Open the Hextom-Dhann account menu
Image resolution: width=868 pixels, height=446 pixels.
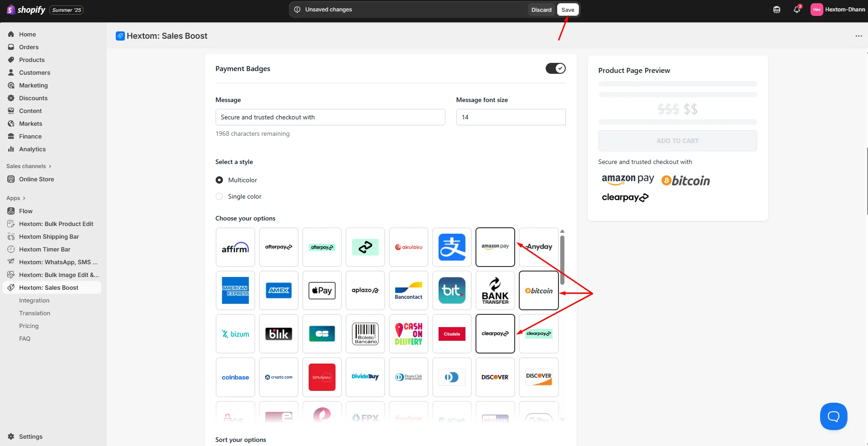tap(838, 10)
